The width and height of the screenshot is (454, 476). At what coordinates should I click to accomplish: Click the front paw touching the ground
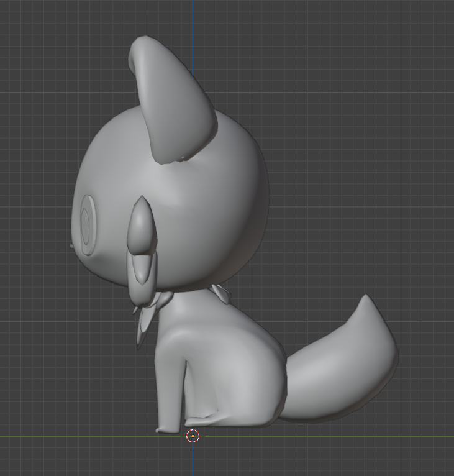pos(166,428)
